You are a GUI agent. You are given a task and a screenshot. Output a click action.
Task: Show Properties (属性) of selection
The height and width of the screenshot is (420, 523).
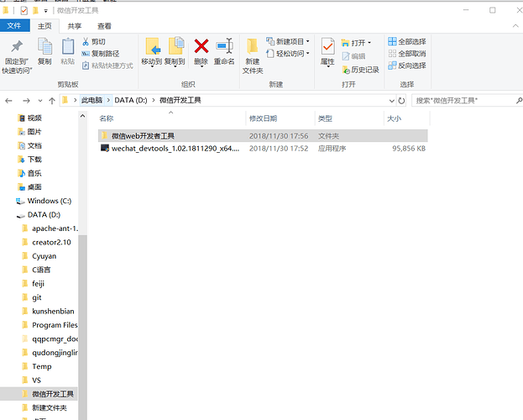(x=327, y=52)
